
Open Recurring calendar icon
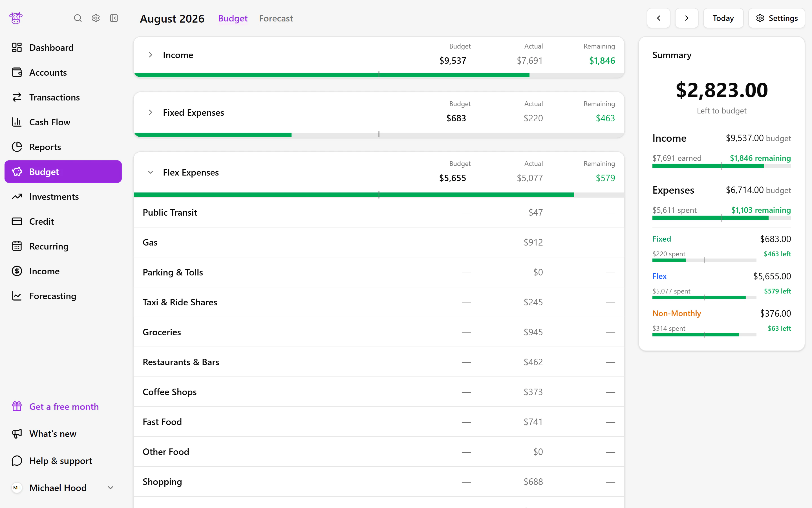point(17,246)
